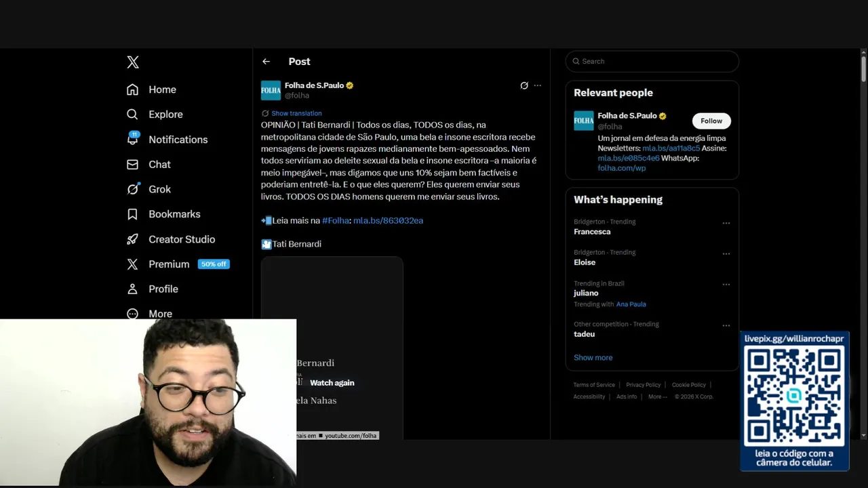This screenshot has width=868, height=488.
Task: Click Folha de S.Paulo name in Relevant people
Action: (x=627, y=116)
